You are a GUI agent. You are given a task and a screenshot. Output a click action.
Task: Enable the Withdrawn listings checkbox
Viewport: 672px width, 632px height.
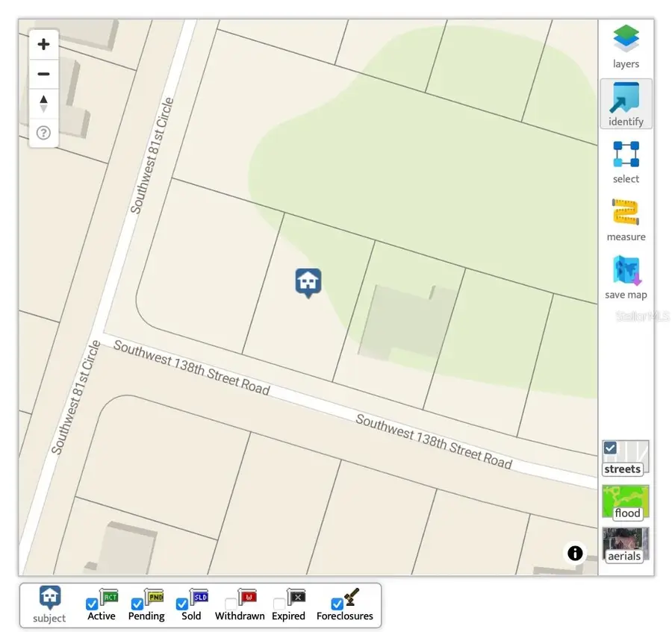[231, 604]
